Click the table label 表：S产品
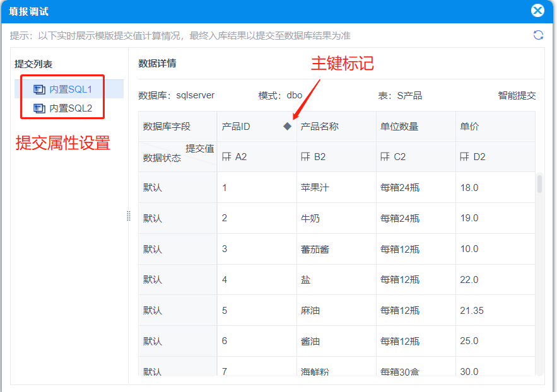Screen dimensions: 557x392 coord(400,95)
